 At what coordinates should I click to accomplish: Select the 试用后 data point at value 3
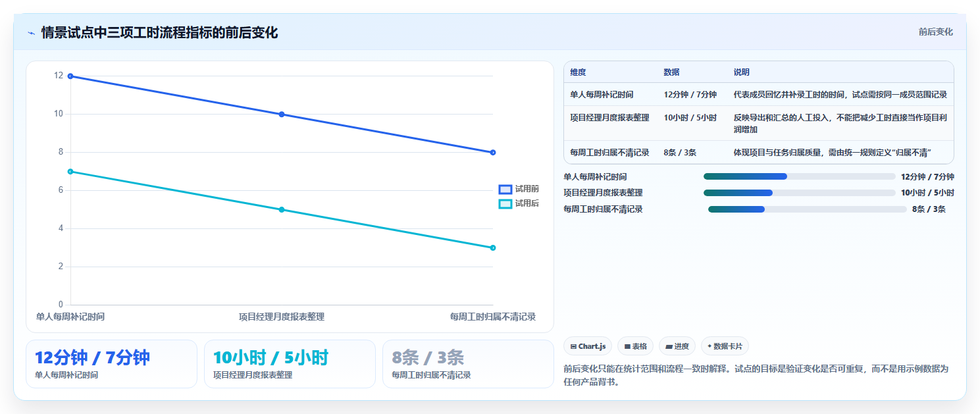tap(493, 248)
